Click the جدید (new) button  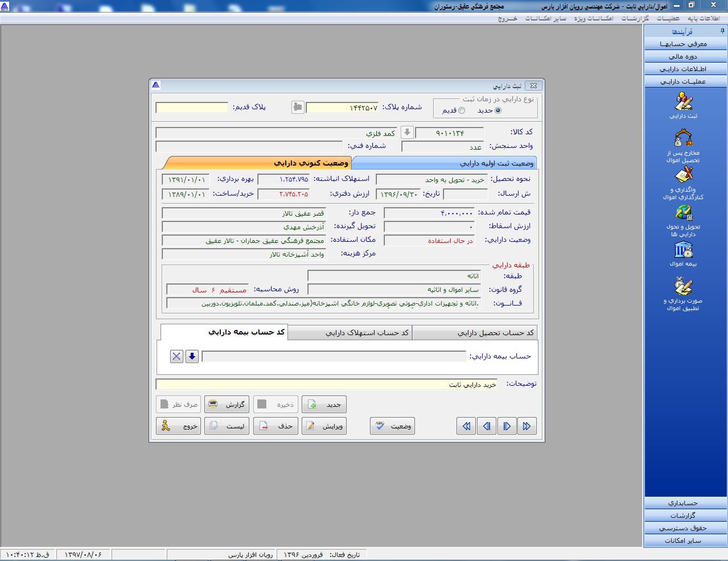click(x=324, y=405)
